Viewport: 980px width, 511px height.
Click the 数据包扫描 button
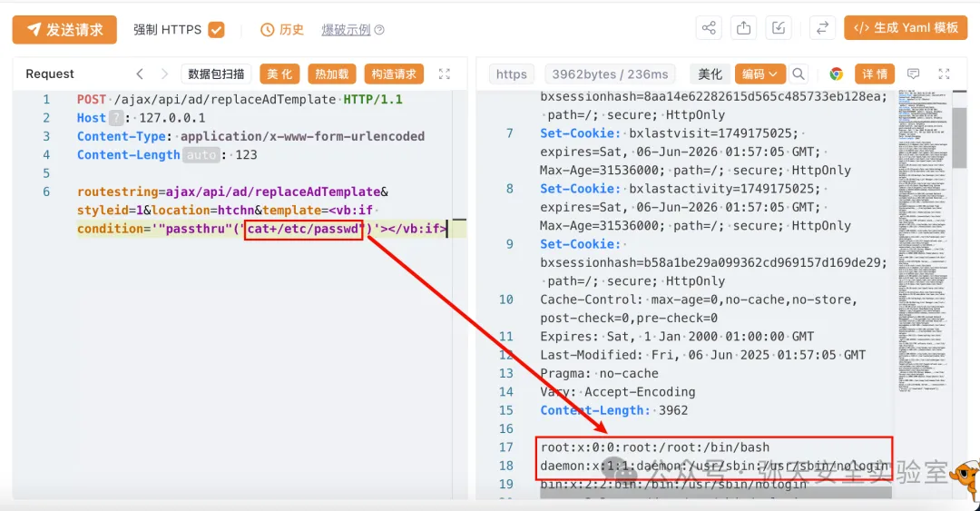(x=216, y=74)
